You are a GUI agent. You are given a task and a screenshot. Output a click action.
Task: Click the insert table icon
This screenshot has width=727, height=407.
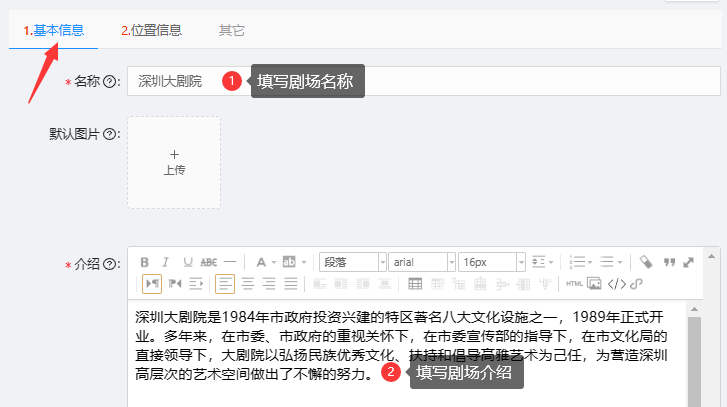coord(415,284)
